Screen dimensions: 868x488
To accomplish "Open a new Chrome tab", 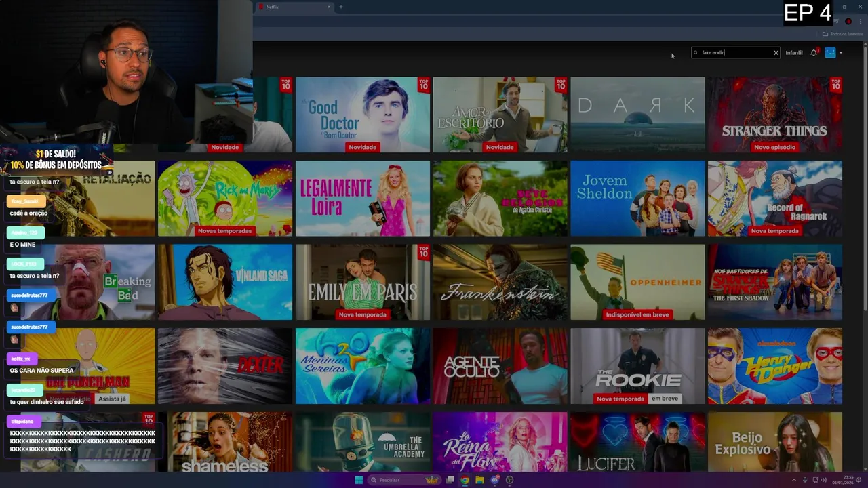I will 341,7.
